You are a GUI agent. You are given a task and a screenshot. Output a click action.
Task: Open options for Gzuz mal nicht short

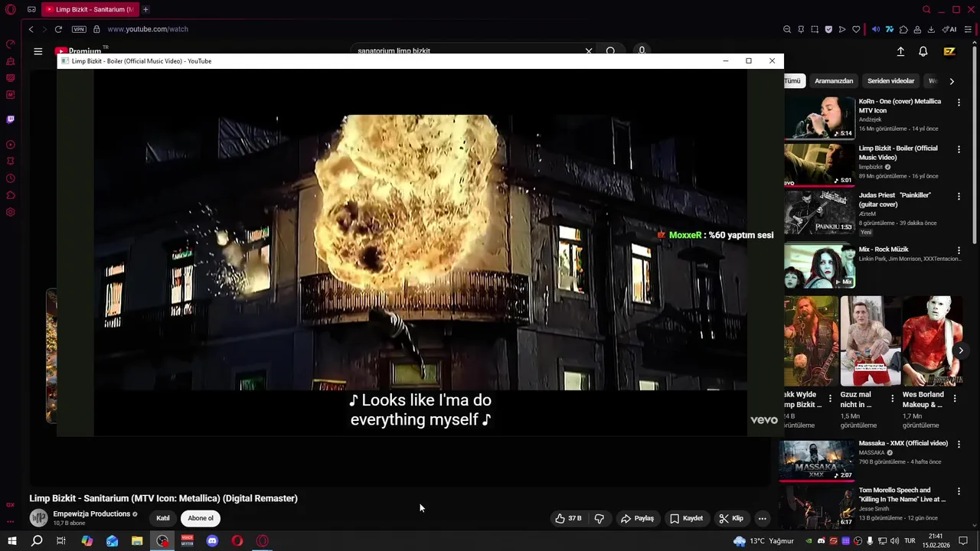pos(892,399)
